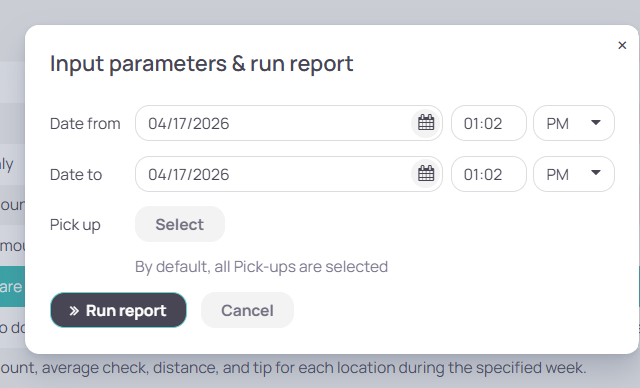
Task: Close the Input parameters dialog with X
Action: click(622, 45)
